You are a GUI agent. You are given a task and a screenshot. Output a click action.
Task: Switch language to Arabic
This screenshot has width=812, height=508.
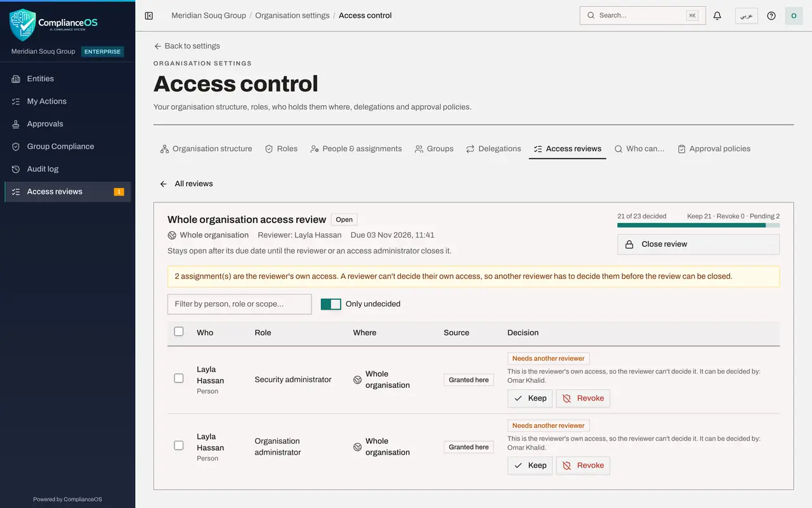click(x=747, y=15)
